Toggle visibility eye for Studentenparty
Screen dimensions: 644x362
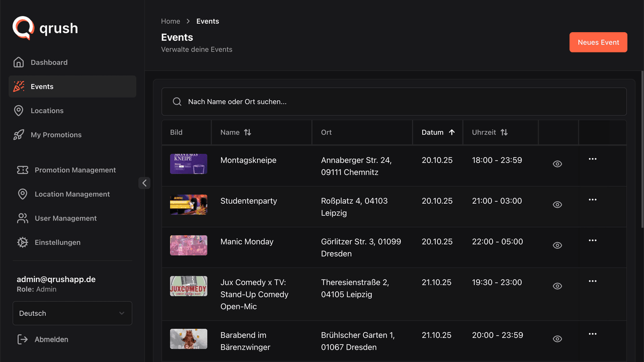click(558, 205)
